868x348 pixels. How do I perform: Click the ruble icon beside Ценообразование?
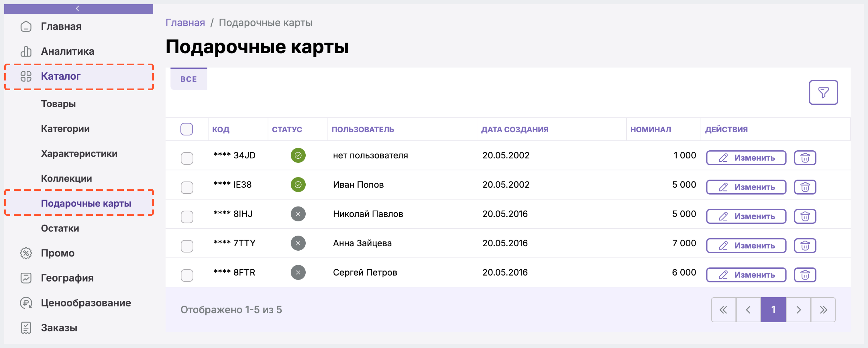(26, 303)
